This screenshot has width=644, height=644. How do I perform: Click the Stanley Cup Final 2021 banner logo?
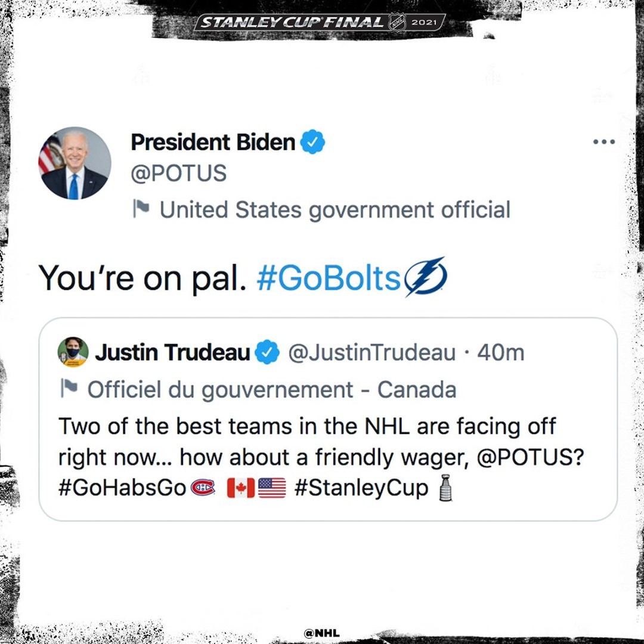(x=321, y=23)
